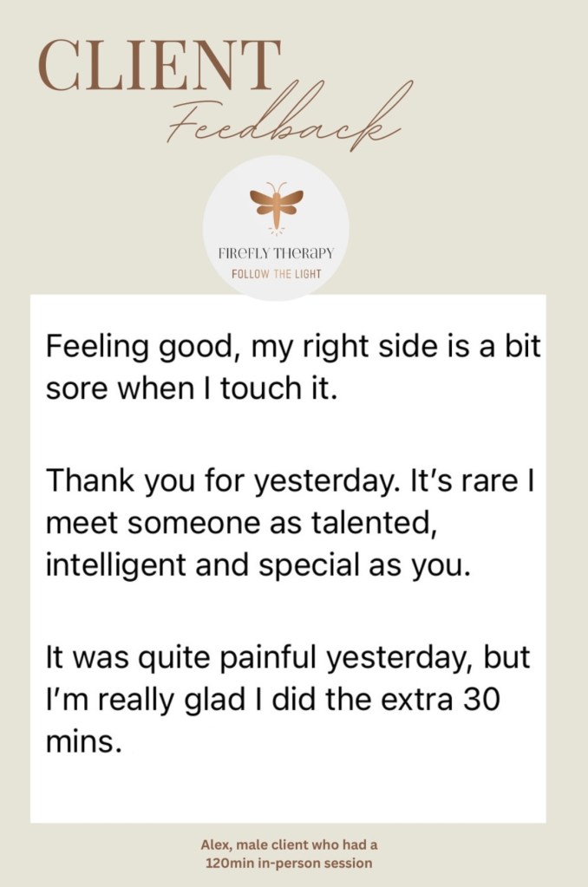Click the large CLIENT heading
588x887 pixels.
click(x=160, y=67)
